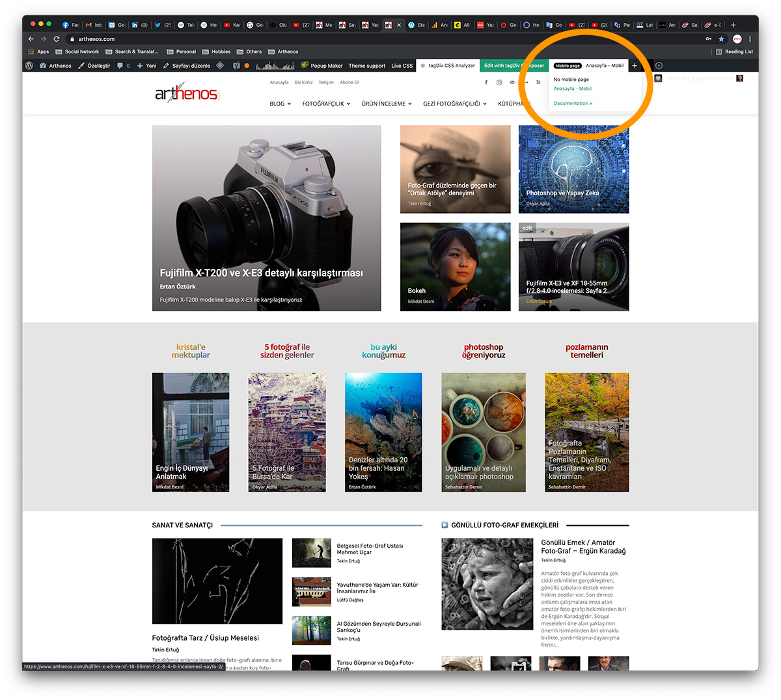
Task: Expand the GEZİ FOTOĞRAFÇILIĞI menu
Action: pos(455,104)
